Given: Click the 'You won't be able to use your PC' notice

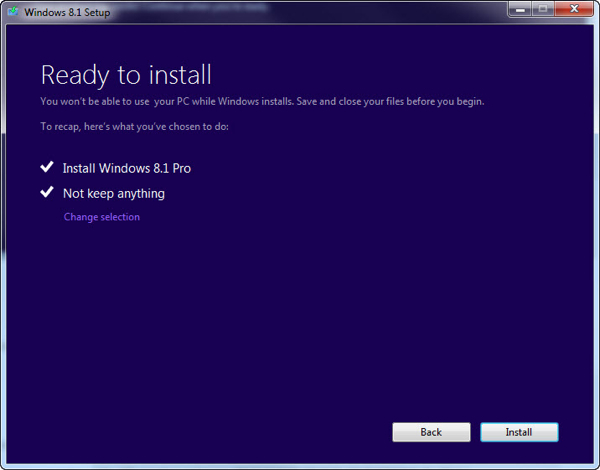Looking at the screenshot, I should coord(262,102).
